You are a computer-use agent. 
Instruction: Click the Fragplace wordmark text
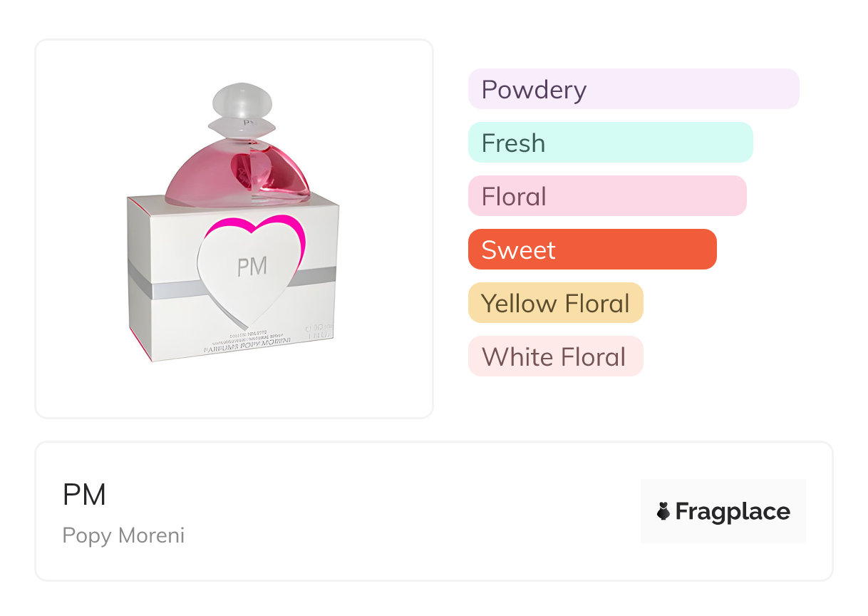pyautogui.click(x=733, y=511)
